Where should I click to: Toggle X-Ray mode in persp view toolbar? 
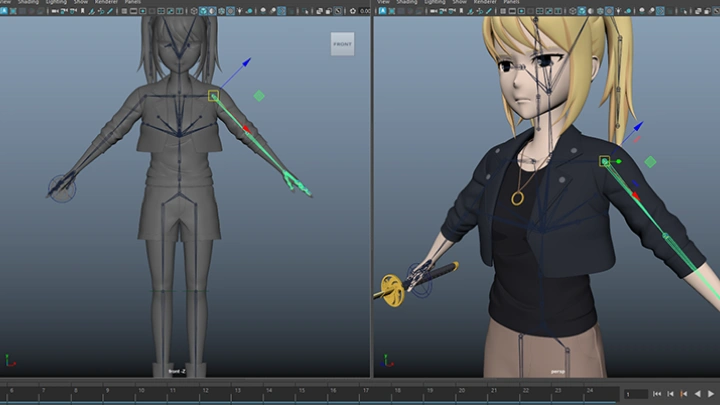[698, 11]
